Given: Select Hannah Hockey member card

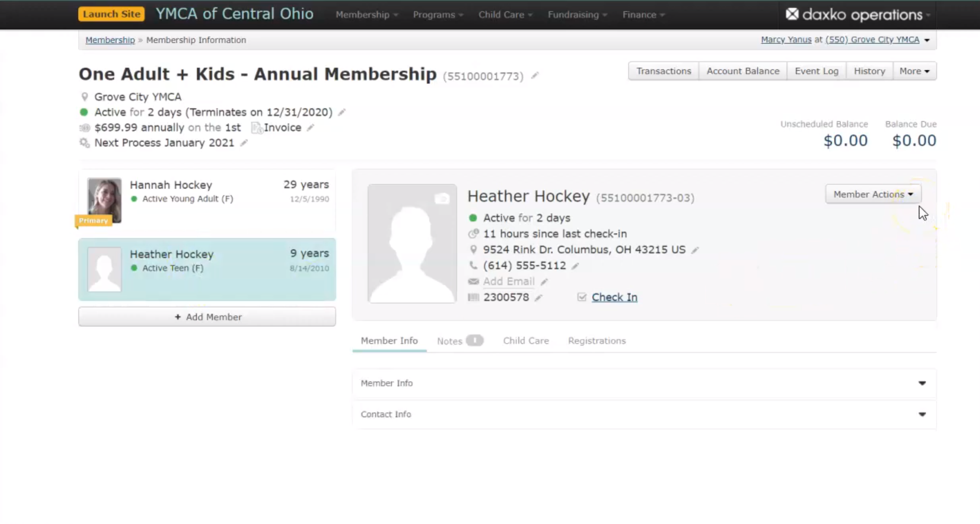Looking at the screenshot, I should pyautogui.click(x=207, y=200).
